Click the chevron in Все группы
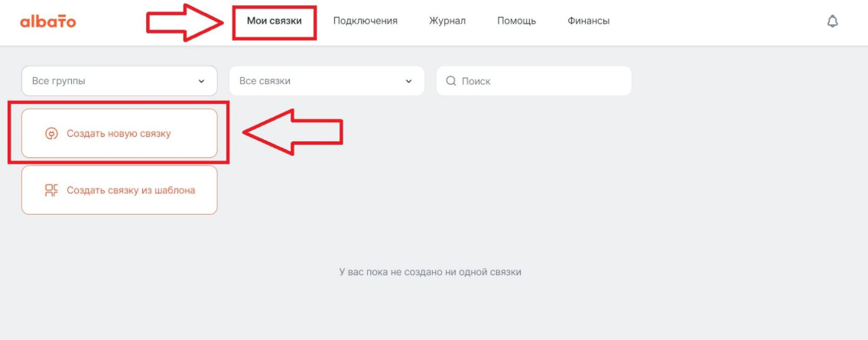Screen dimensions: 868x340 click(201, 81)
